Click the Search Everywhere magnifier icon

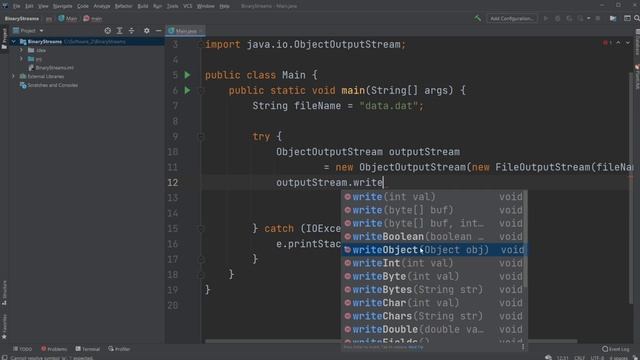636,18
